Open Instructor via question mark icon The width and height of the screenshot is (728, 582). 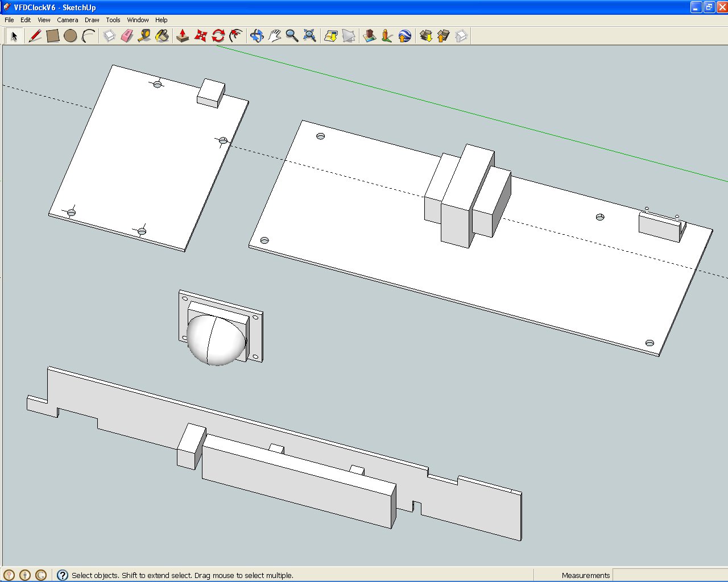coord(63,575)
